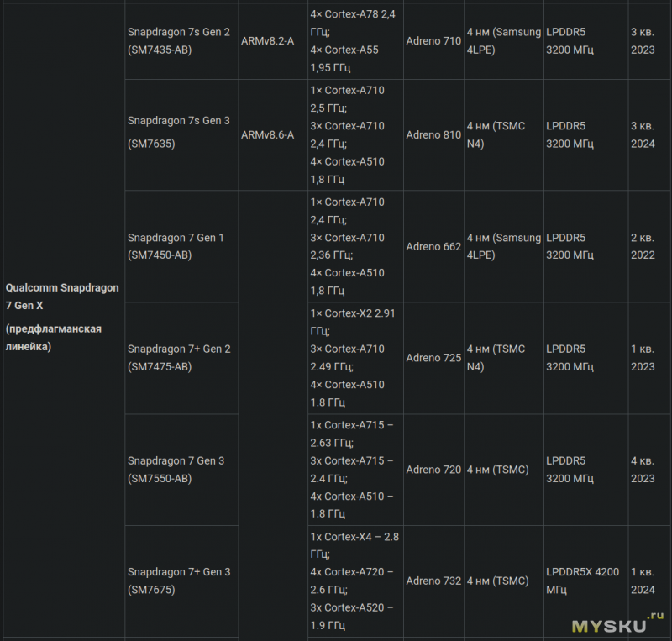The height and width of the screenshot is (641, 672).
Task: Click the 2 кв. 2022 release date
Action: (643, 246)
